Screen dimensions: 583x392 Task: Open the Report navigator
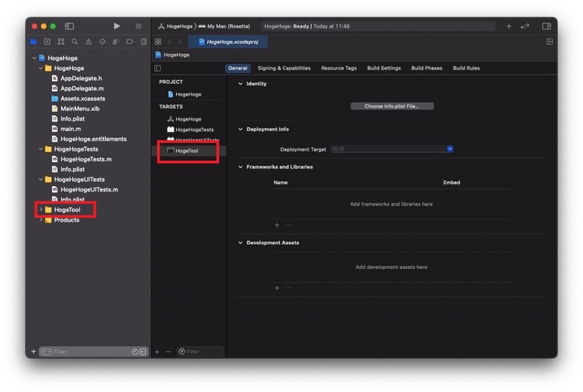point(143,42)
